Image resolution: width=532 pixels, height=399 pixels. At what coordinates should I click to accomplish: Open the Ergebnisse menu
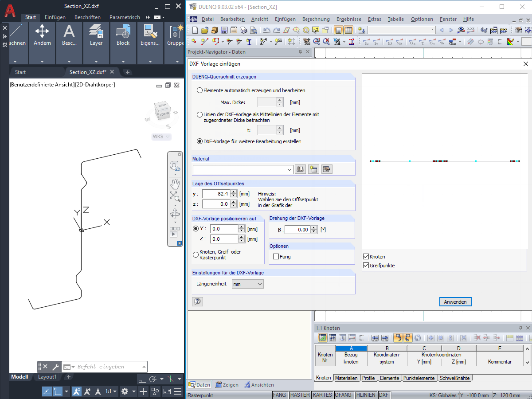point(349,19)
